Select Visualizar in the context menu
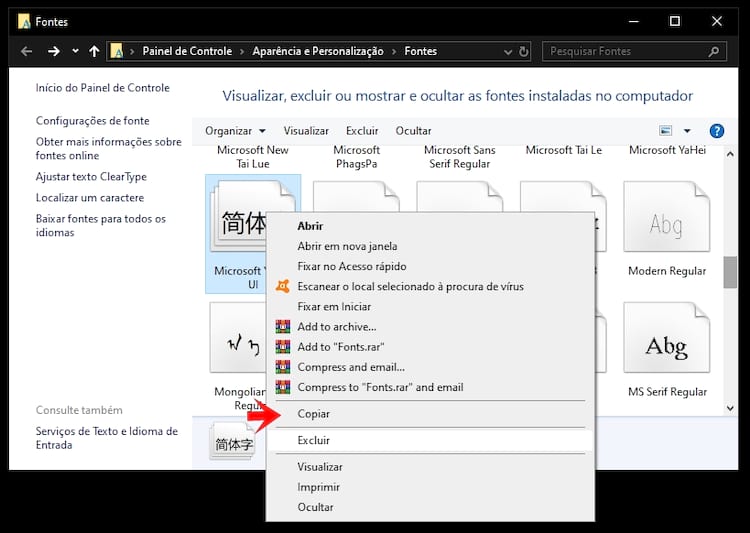Screen dimensions: 750x533 pyautogui.click(x=430, y=466)
